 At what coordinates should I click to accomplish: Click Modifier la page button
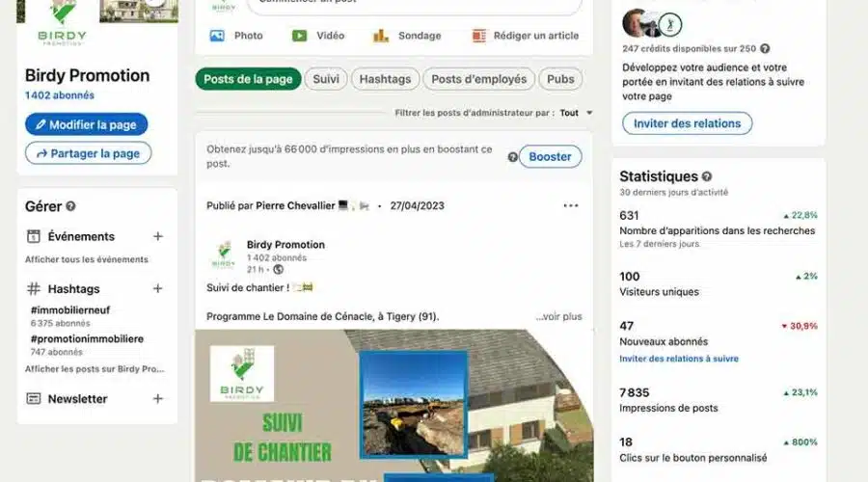87,124
